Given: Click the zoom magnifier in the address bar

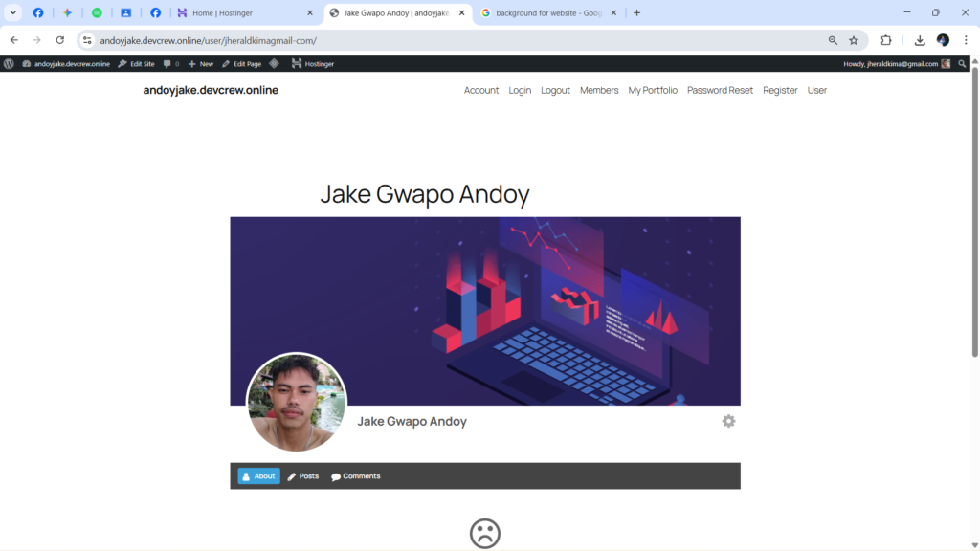Looking at the screenshot, I should click(x=833, y=40).
